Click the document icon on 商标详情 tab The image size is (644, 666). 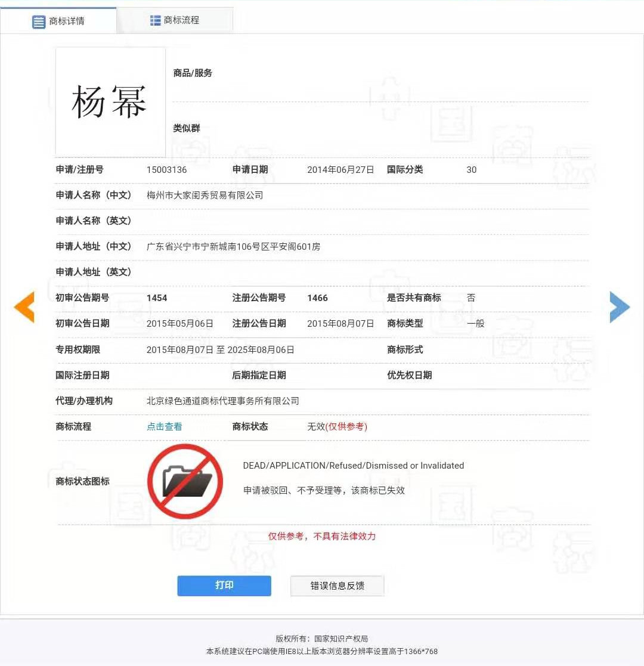click(39, 21)
